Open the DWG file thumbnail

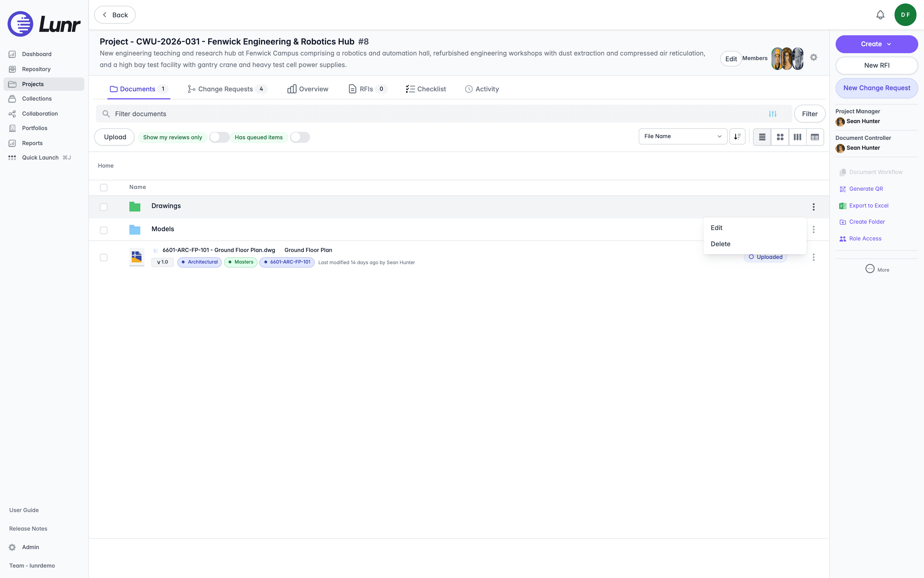click(x=137, y=257)
